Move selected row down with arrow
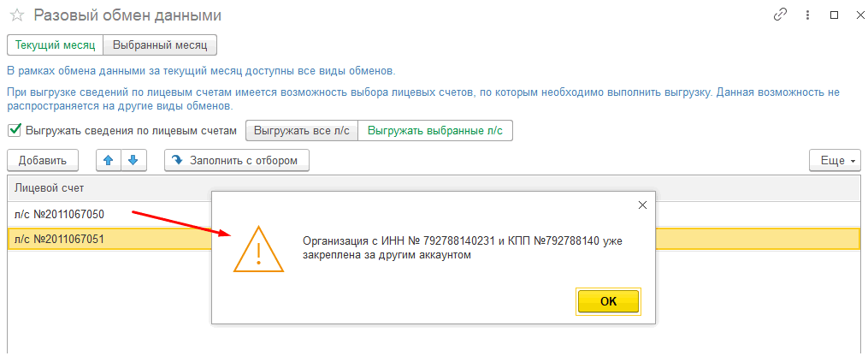 tap(133, 161)
